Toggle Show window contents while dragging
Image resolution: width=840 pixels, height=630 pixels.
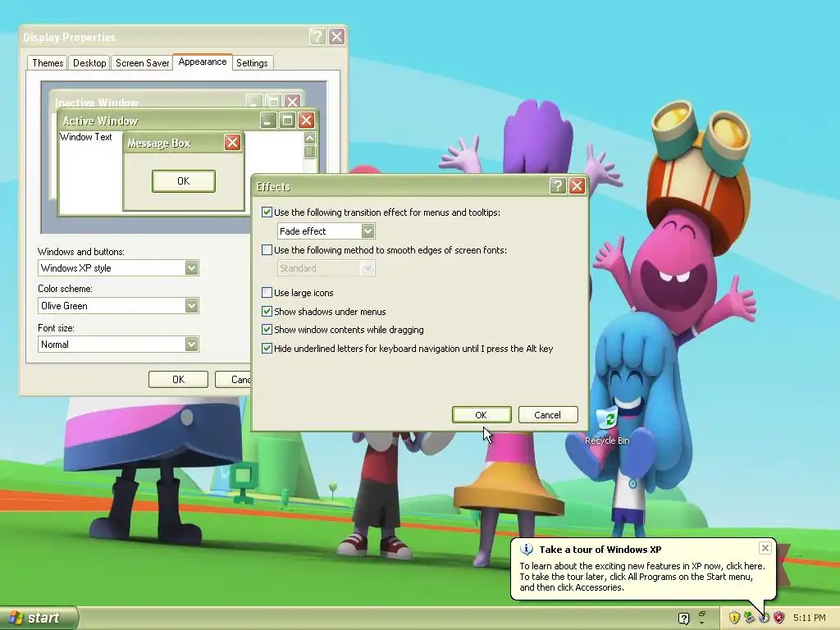pos(267,330)
